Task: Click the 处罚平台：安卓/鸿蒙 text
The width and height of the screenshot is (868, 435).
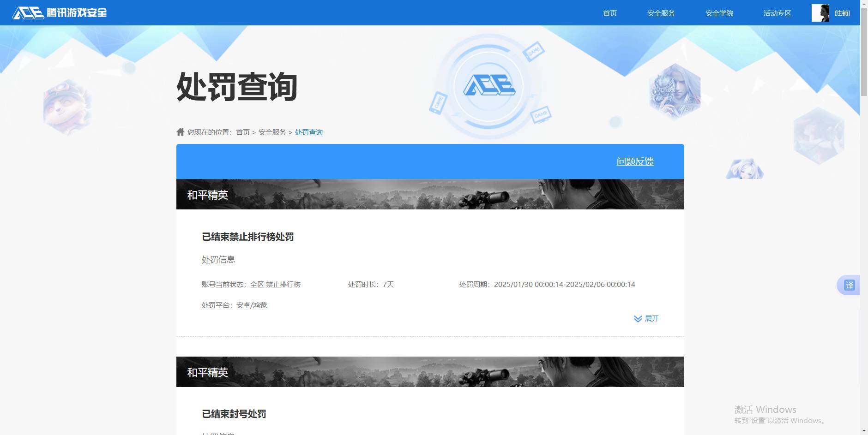Action: 234,305
